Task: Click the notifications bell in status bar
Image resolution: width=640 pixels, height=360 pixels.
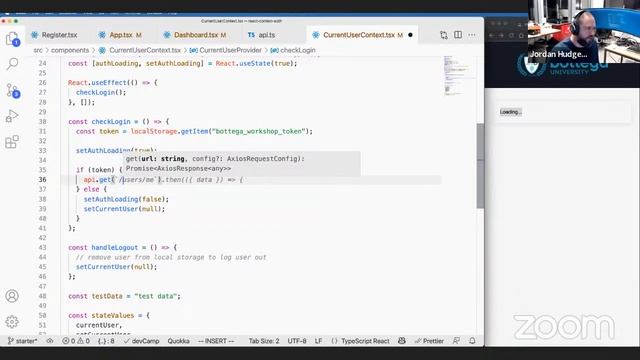Action: tap(472, 341)
